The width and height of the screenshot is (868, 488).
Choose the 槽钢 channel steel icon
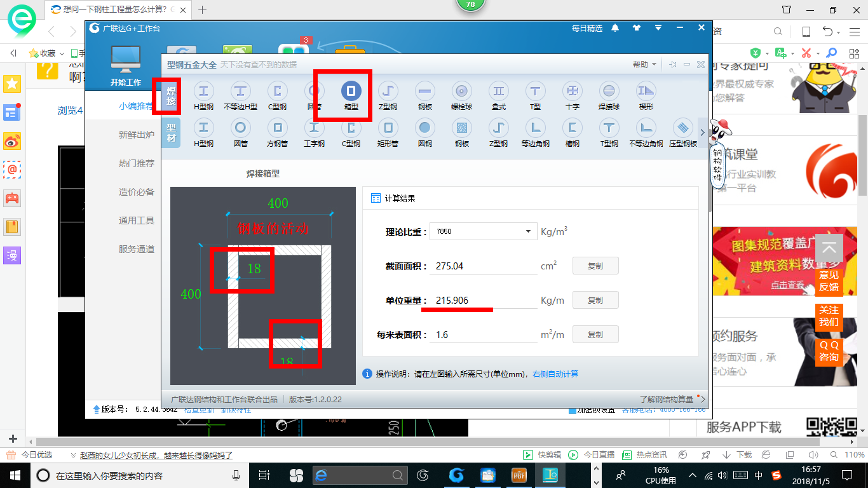[573, 133]
